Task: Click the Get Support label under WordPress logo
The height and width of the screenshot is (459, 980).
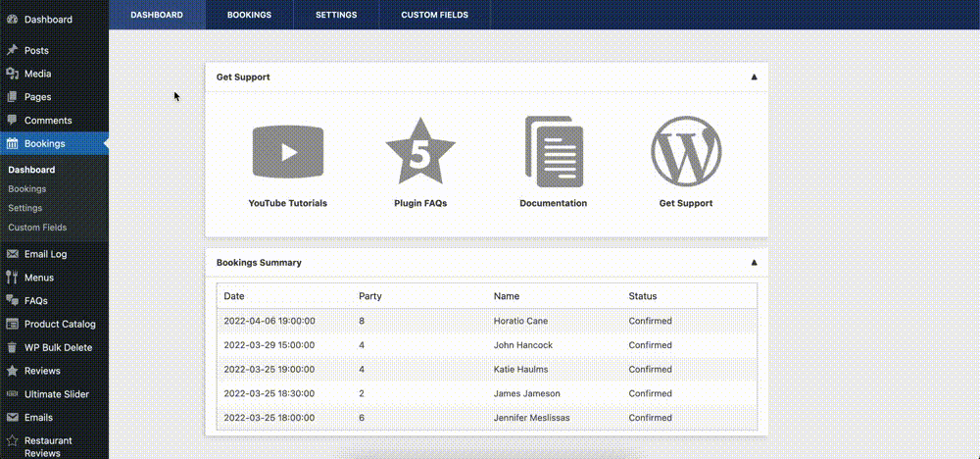Action: [x=686, y=203]
